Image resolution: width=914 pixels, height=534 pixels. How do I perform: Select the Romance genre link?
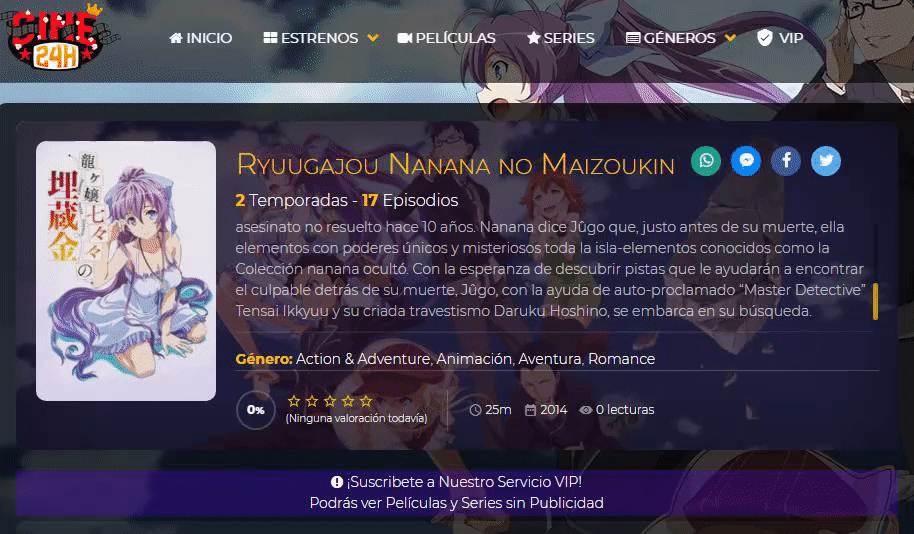(621, 359)
